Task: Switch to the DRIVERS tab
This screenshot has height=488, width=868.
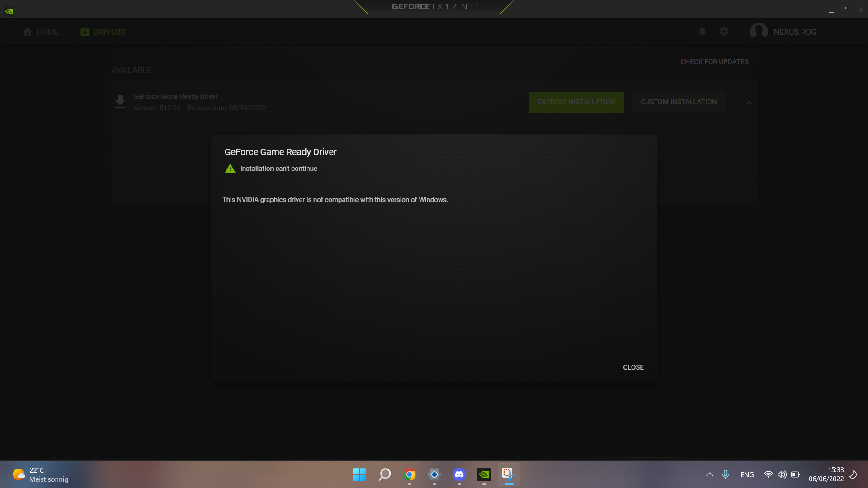Action: tap(103, 32)
